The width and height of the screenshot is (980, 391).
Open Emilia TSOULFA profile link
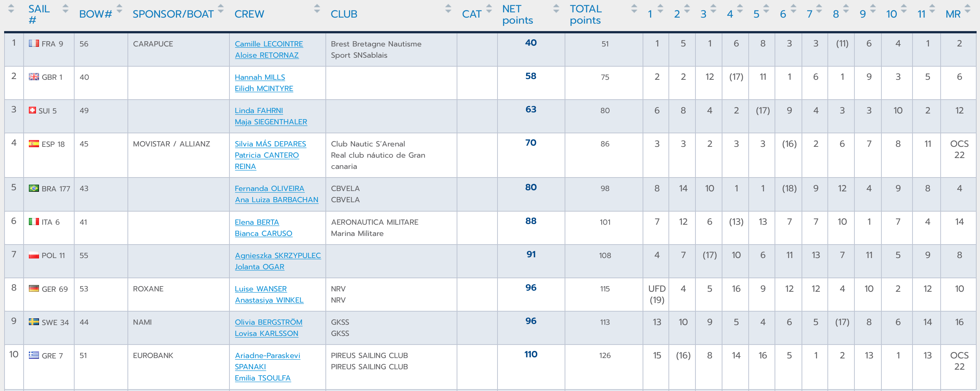click(x=262, y=378)
